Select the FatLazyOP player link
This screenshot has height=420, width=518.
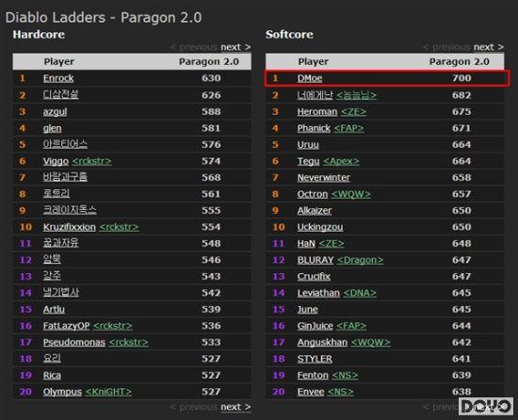(x=67, y=326)
